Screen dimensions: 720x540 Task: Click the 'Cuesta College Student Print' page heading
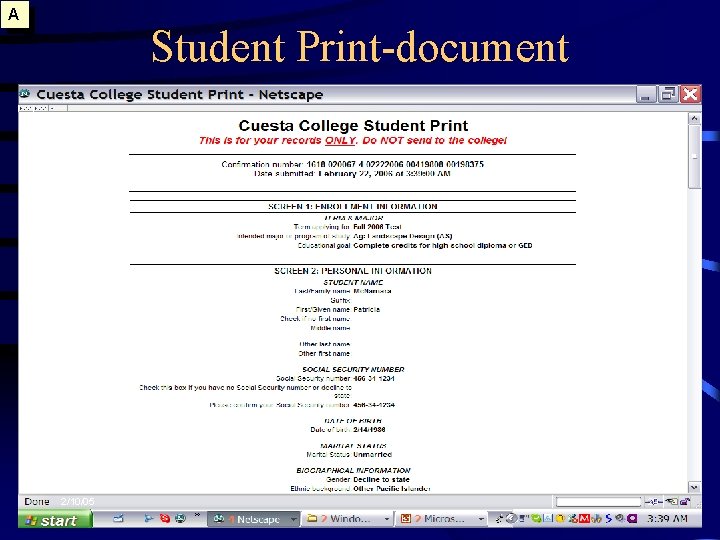click(x=353, y=125)
